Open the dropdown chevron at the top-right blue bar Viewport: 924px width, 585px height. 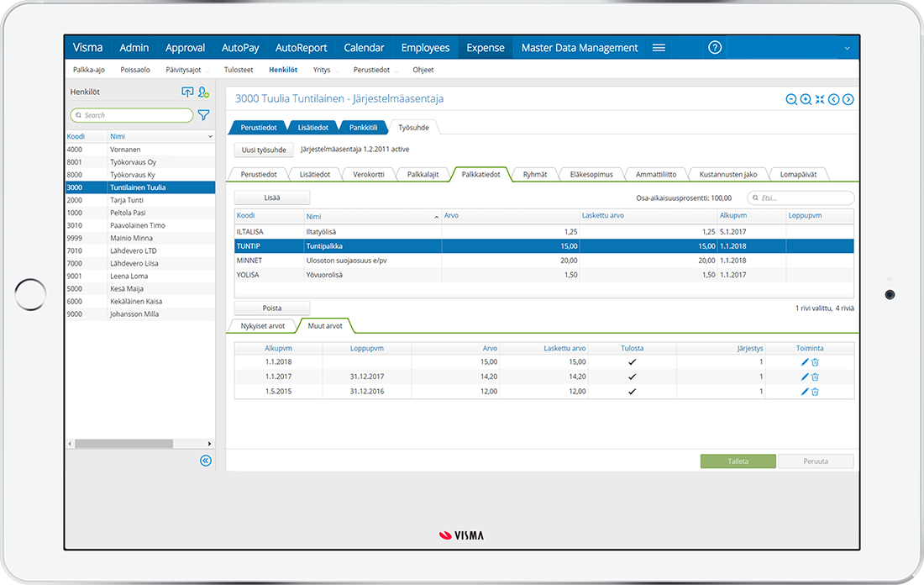(x=847, y=47)
